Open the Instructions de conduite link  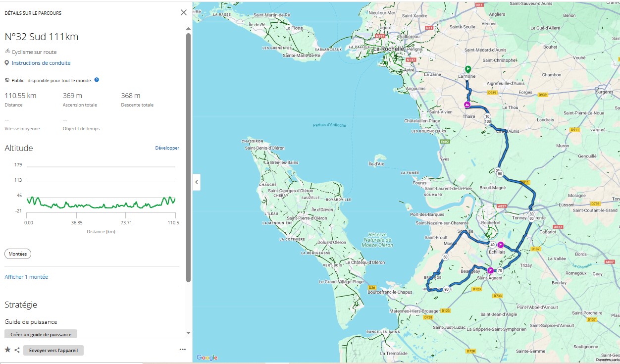point(41,63)
